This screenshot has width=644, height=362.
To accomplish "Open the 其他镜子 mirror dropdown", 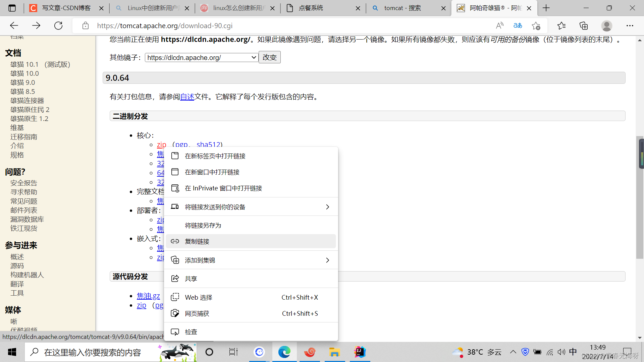I will point(201,58).
